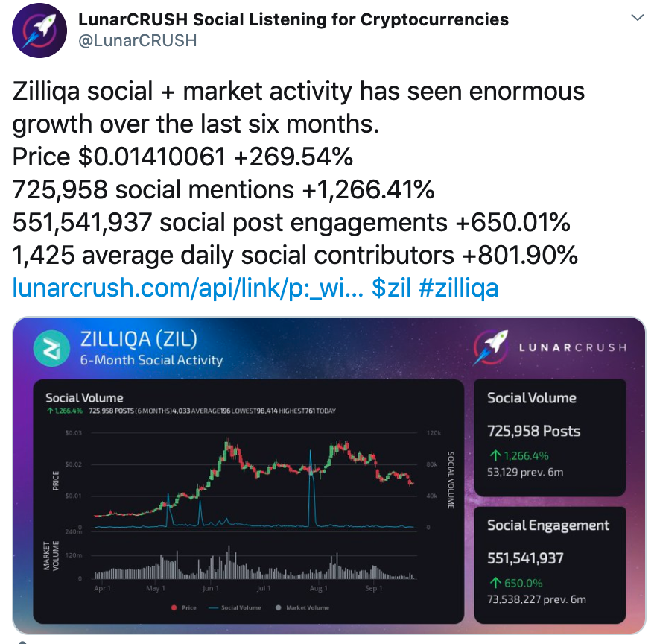Click the Zilliqa ZIL logo icon
This screenshot has height=644, width=657.
[51, 348]
